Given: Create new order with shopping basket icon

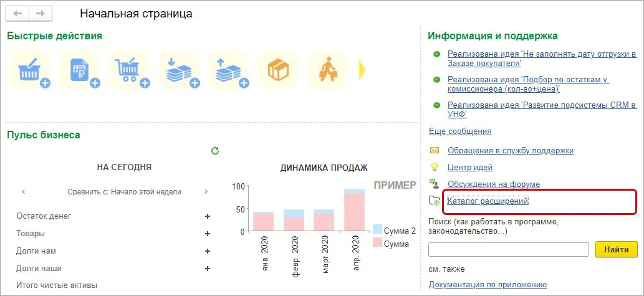Looking at the screenshot, I should pyautogui.click(x=31, y=70).
